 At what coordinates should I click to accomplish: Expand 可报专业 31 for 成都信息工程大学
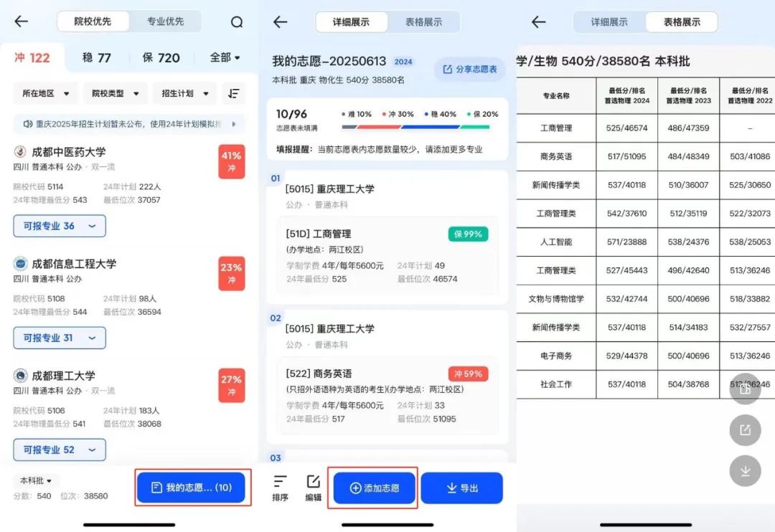click(x=60, y=338)
